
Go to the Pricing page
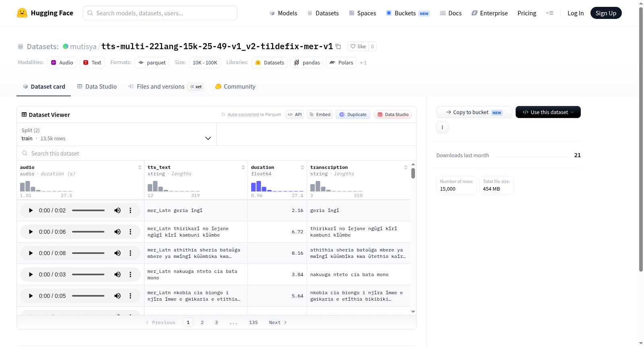(x=527, y=13)
